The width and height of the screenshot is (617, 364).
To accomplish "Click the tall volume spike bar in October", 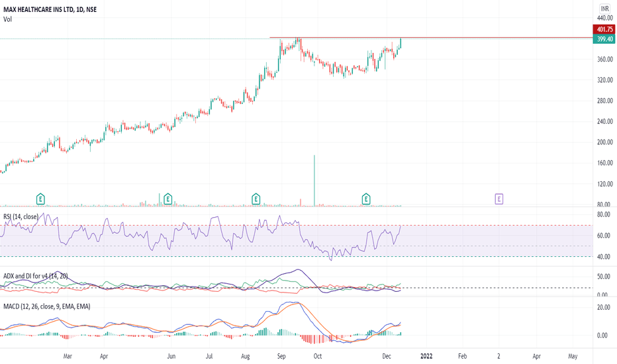I will click(314, 180).
